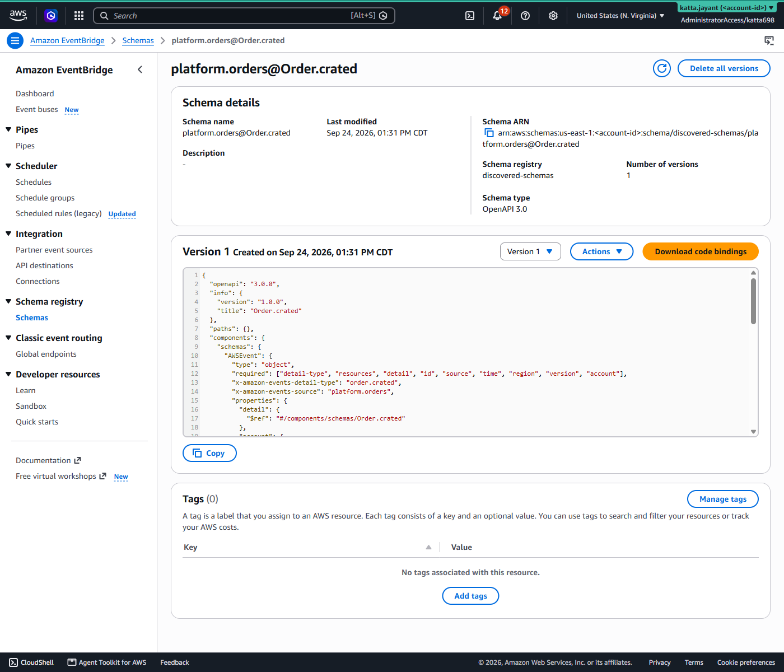784x672 pixels.
Task: Open Global endpoints in sidebar
Action: pyautogui.click(x=46, y=354)
